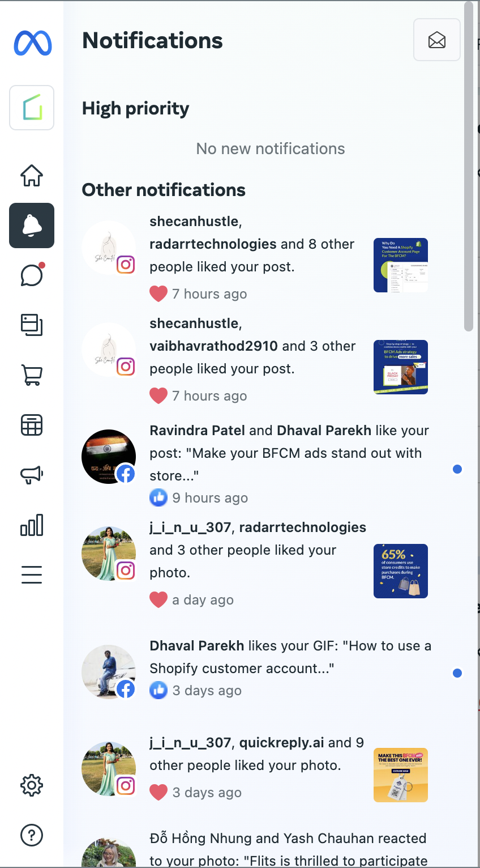This screenshot has height=868, width=480.
Task: Select the Notifications bell icon
Action: coord(32,225)
